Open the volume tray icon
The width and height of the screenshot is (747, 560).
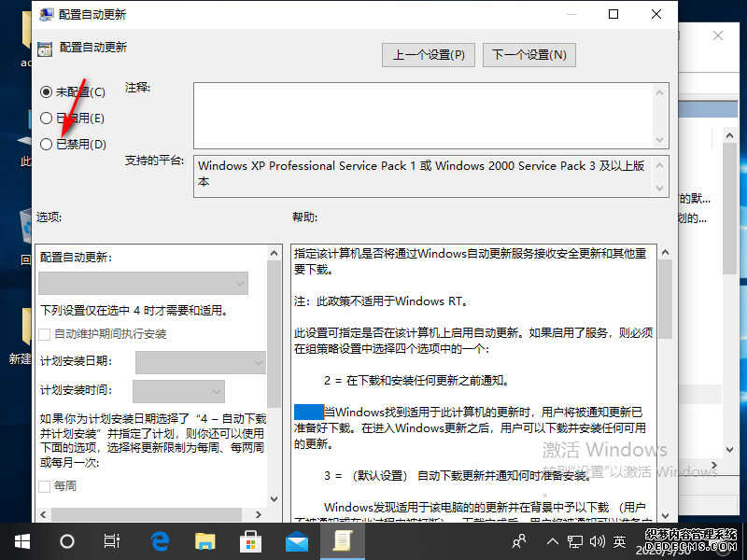pyautogui.click(x=598, y=541)
